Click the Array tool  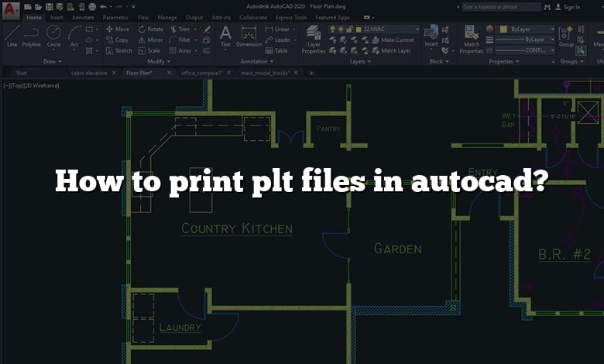pos(180,50)
